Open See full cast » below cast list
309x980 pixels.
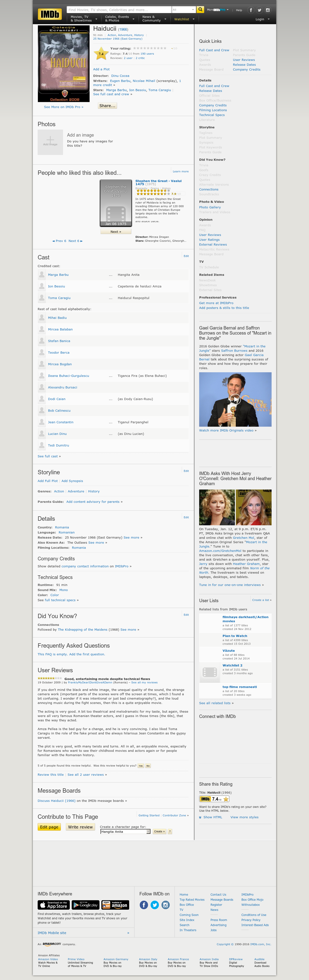(49, 456)
